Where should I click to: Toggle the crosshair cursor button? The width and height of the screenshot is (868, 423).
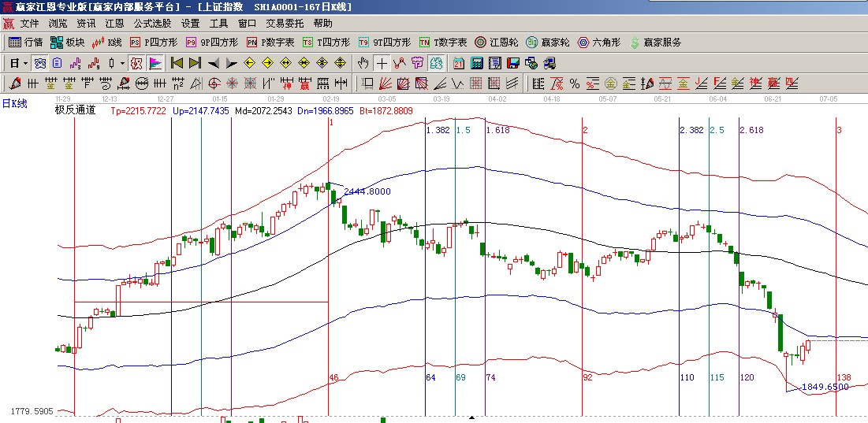click(382, 63)
